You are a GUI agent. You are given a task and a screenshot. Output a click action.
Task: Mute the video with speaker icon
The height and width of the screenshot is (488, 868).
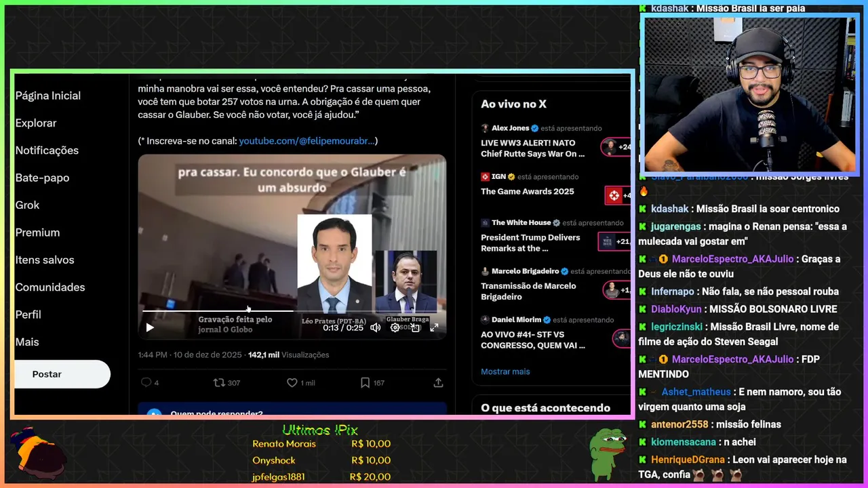(375, 327)
